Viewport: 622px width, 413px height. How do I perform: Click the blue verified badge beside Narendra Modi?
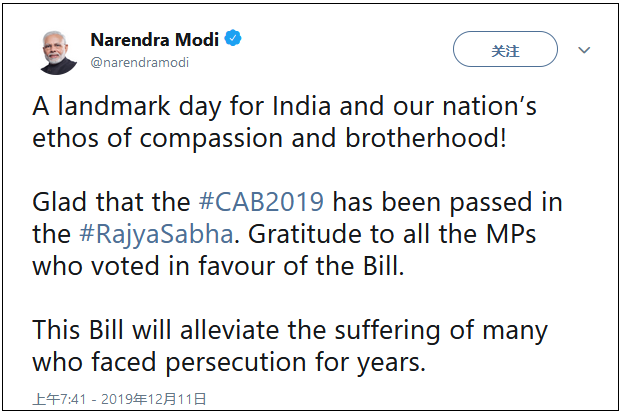(x=233, y=40)
